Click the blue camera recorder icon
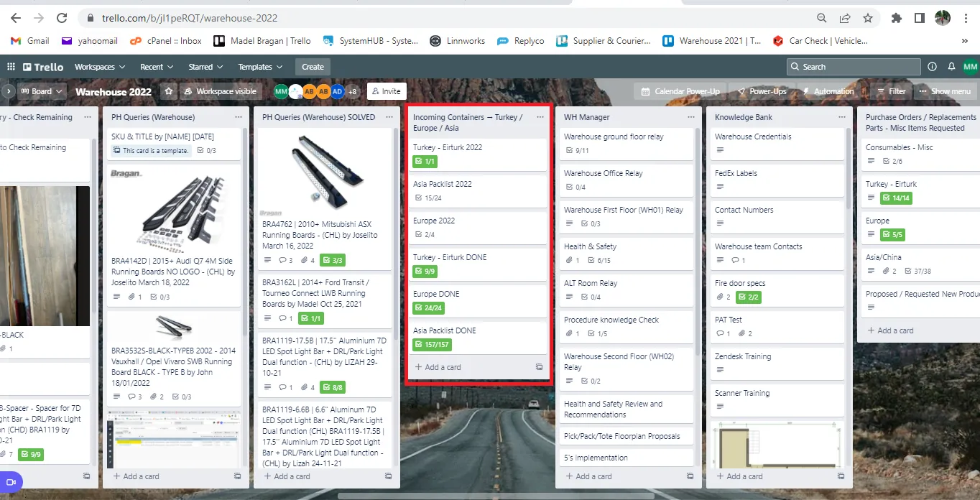The width and height of the screenshot is (980, 500). pos(11,482)
